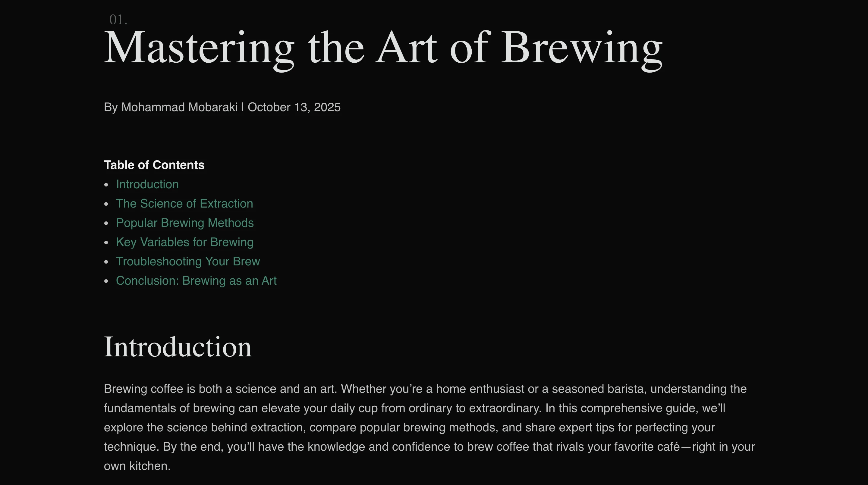This screenshot has width=868, height=485.
Task: Click the author name Mohammad Mobaraki
Action: [x=179, y=107]
